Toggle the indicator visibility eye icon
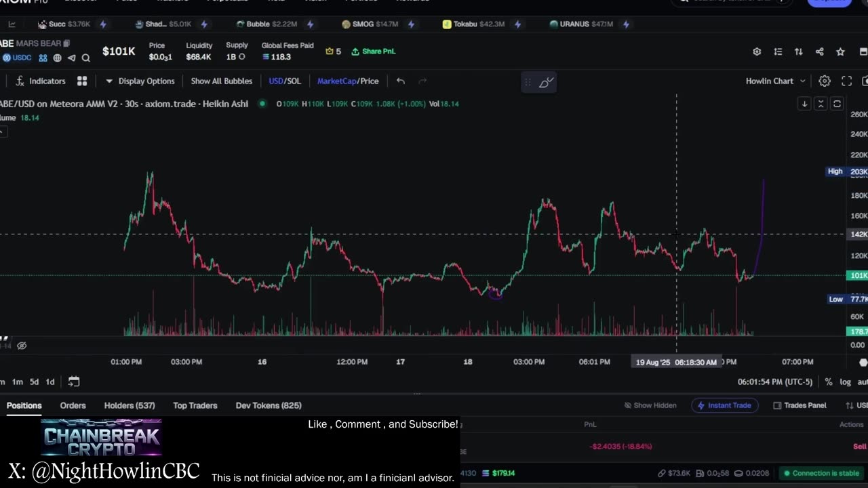Image resolution: width=868 pixels, height=488 pixels. coord(22,346)
